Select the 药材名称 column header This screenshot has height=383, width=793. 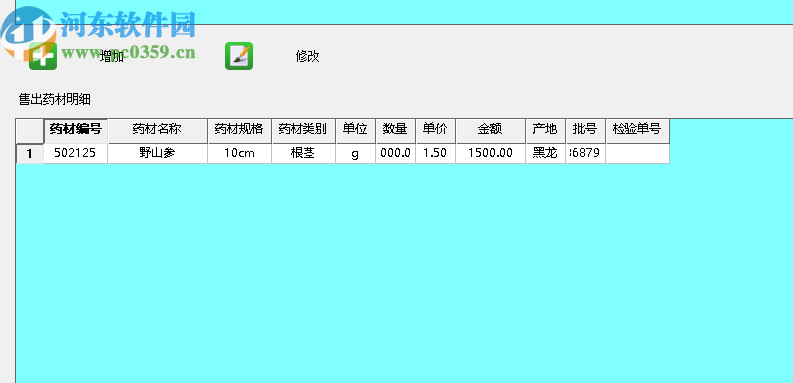point(157,131)
